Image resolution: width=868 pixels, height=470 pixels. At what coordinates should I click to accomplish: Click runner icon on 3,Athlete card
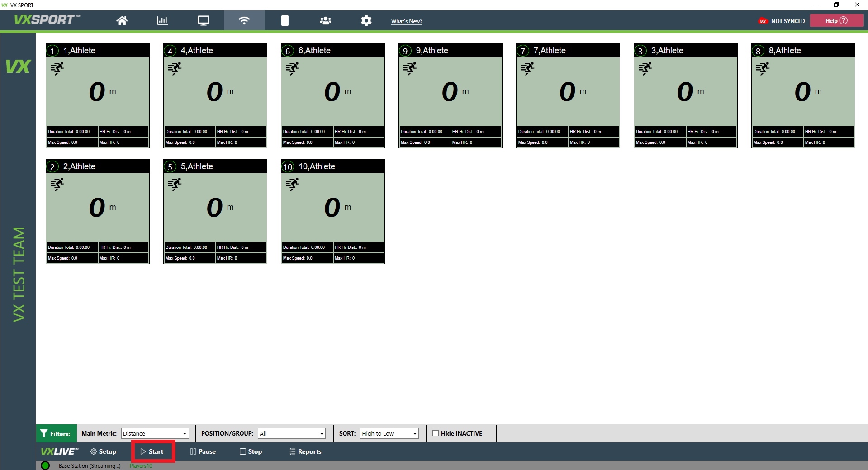tap(645, 69)
